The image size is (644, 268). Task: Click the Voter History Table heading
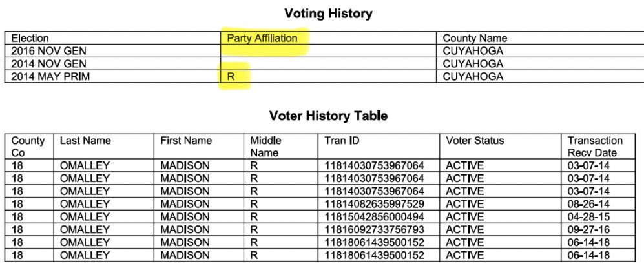[x=328, y=116]
